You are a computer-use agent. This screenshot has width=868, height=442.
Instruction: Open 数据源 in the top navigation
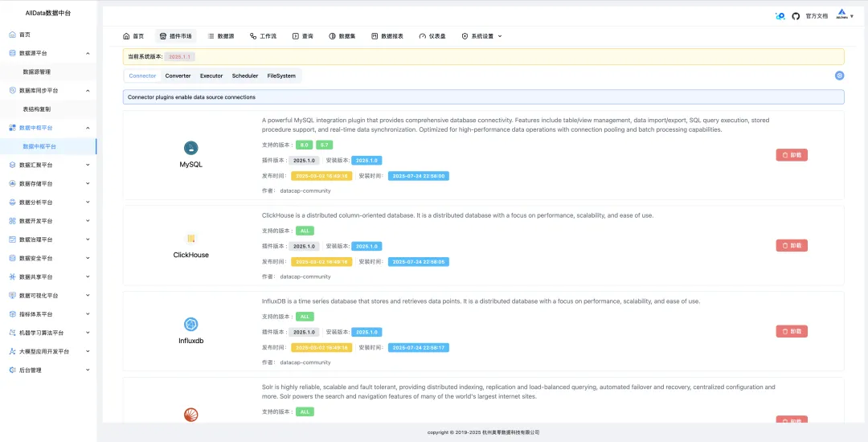221,36
